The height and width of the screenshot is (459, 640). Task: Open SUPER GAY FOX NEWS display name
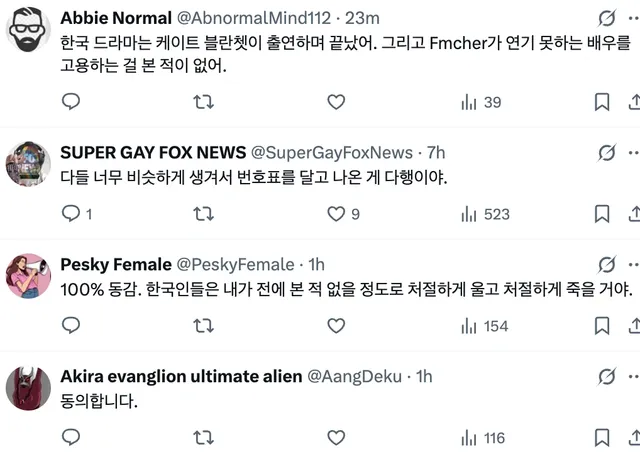[153, 152]
